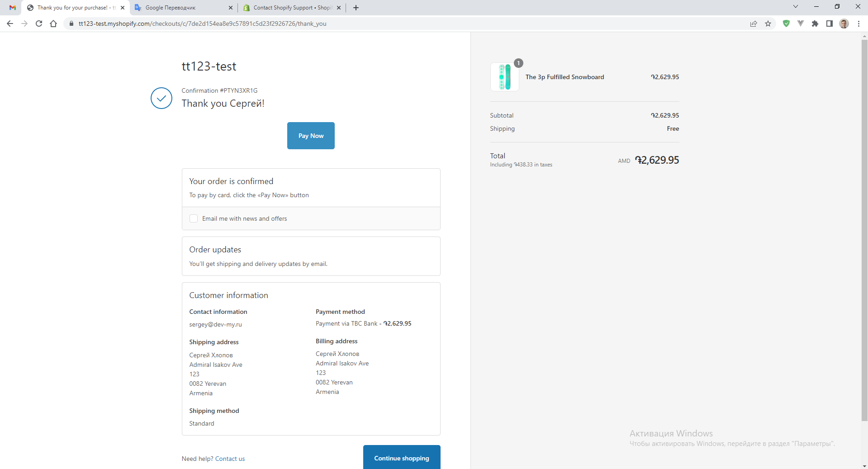Bookmark this page with the star

coord(768,24)
